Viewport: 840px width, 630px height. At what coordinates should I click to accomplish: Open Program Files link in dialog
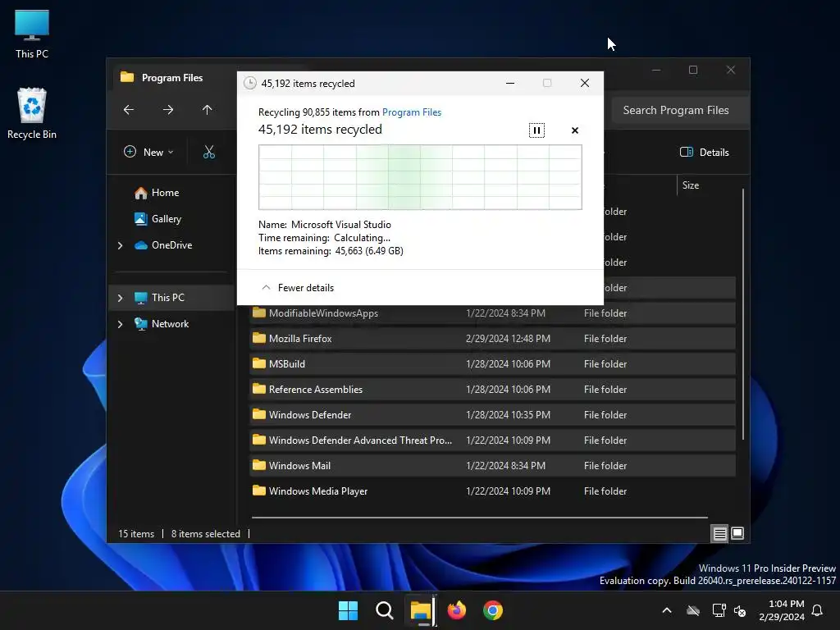412,112
